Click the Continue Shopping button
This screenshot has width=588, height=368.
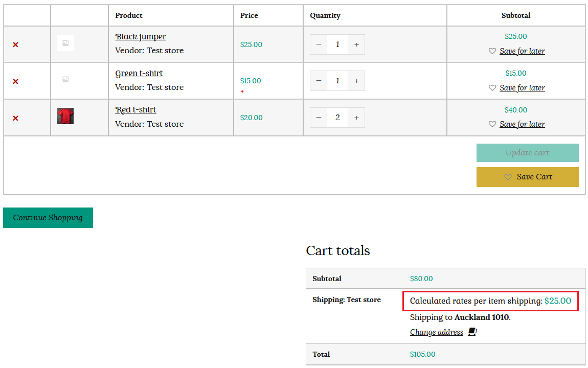pos(48,218)
